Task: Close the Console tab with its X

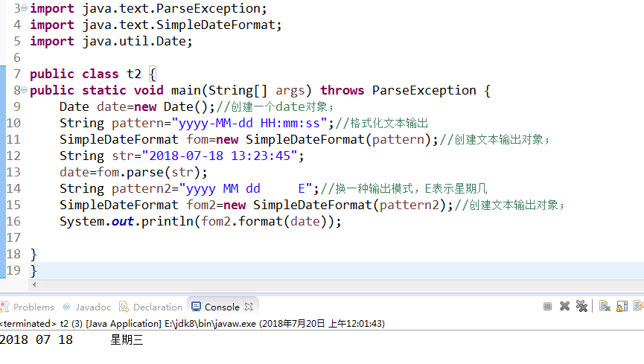Action: click(249, 307)
